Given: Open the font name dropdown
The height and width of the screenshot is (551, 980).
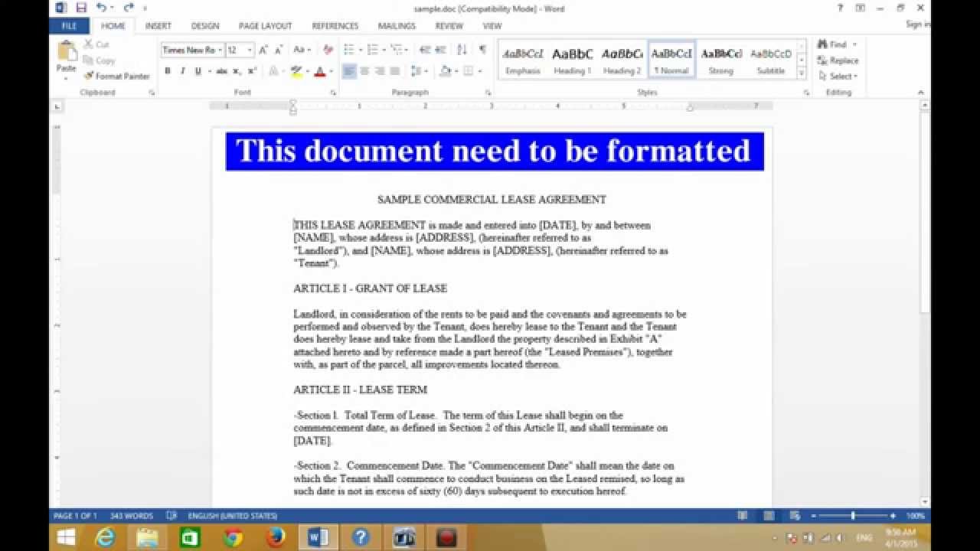Looking at the screenshot, I should [x=220, y=50].
